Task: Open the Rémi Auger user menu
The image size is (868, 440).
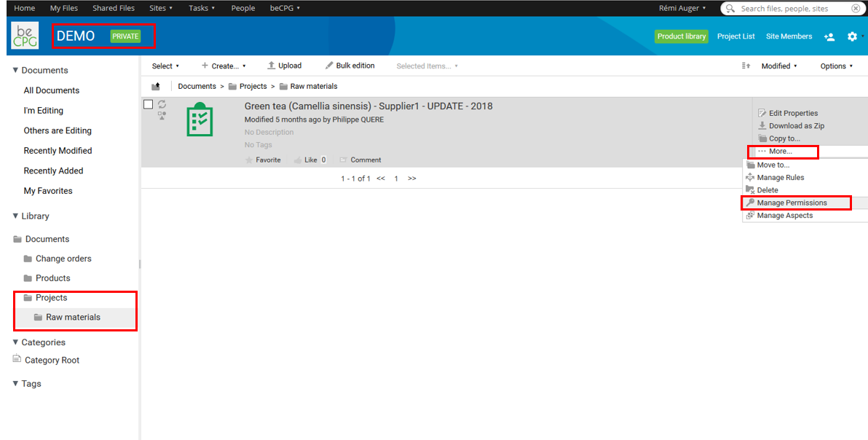Action: click(682, 8)
